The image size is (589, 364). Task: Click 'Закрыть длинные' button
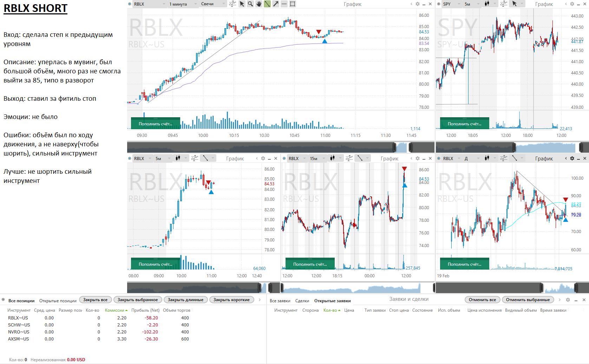click(x=185, y=300)
